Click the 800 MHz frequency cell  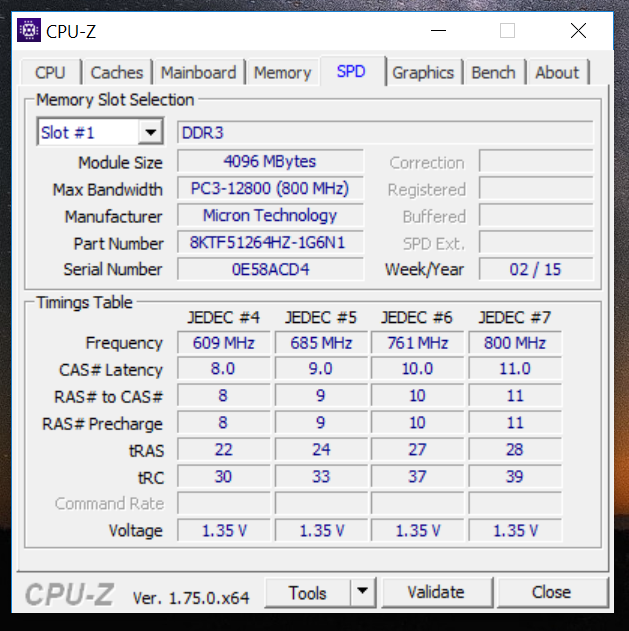pyautogui.click(x=515, y=343)
